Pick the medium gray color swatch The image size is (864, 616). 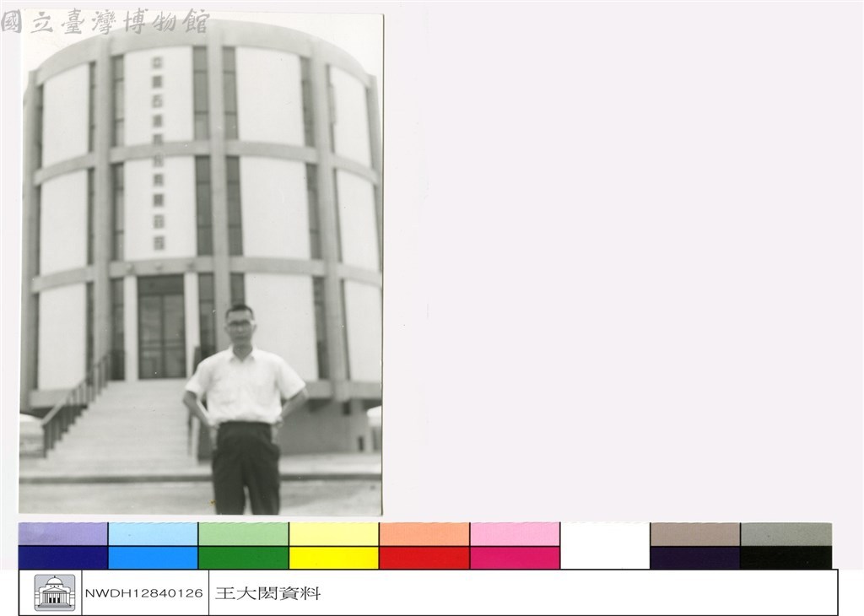pos(786,534)
